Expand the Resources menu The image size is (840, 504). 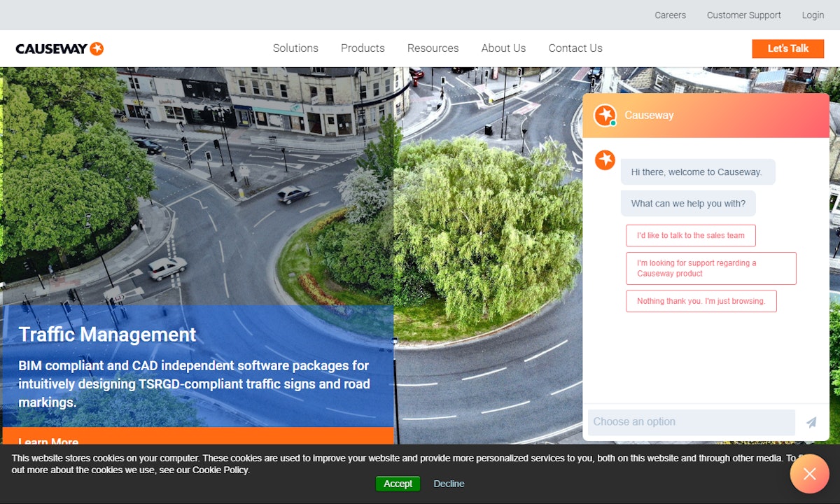click(433, 48)
